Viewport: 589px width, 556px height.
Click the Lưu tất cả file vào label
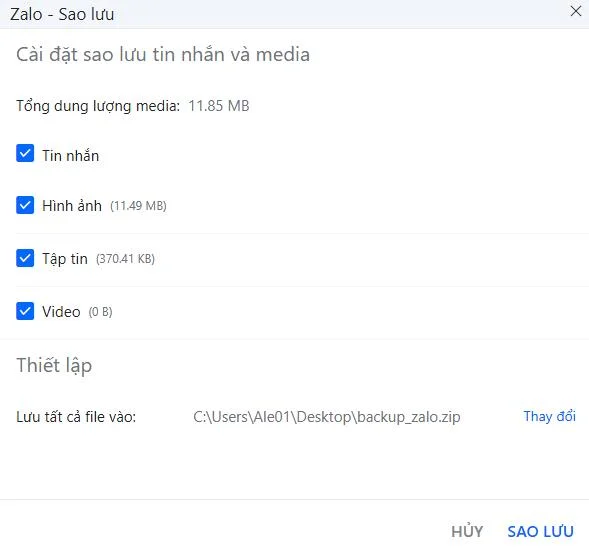[76, 417]
